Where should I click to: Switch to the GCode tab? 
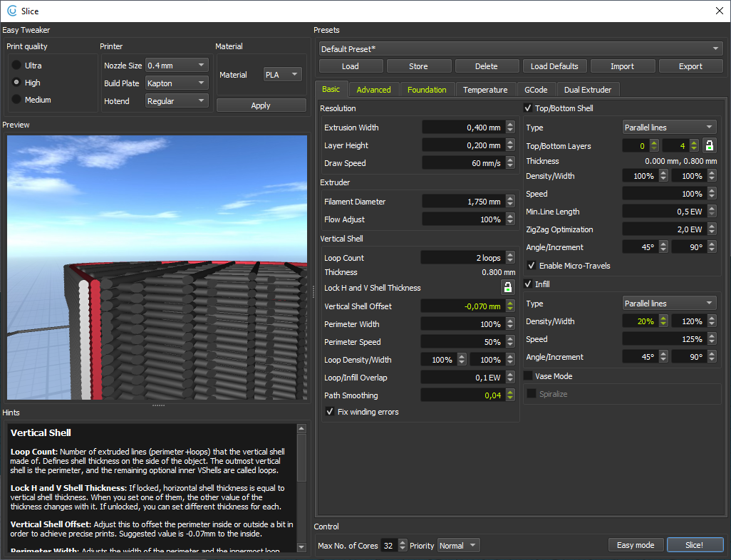536,90
